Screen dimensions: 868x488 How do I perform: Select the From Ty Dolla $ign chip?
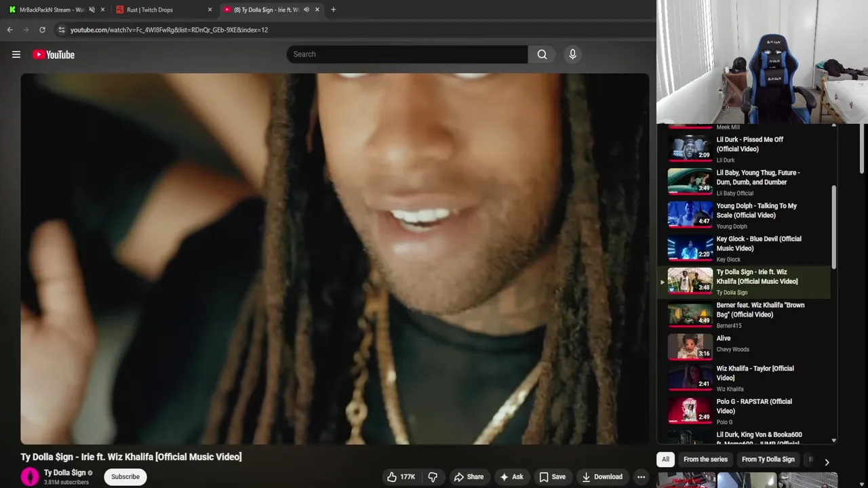(768, 460)
